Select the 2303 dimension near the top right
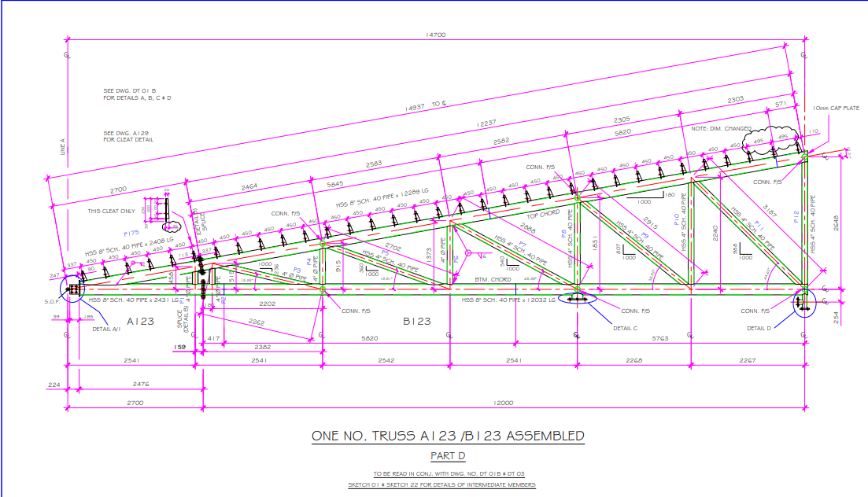The image size is (868, 497). click(735, 100)
